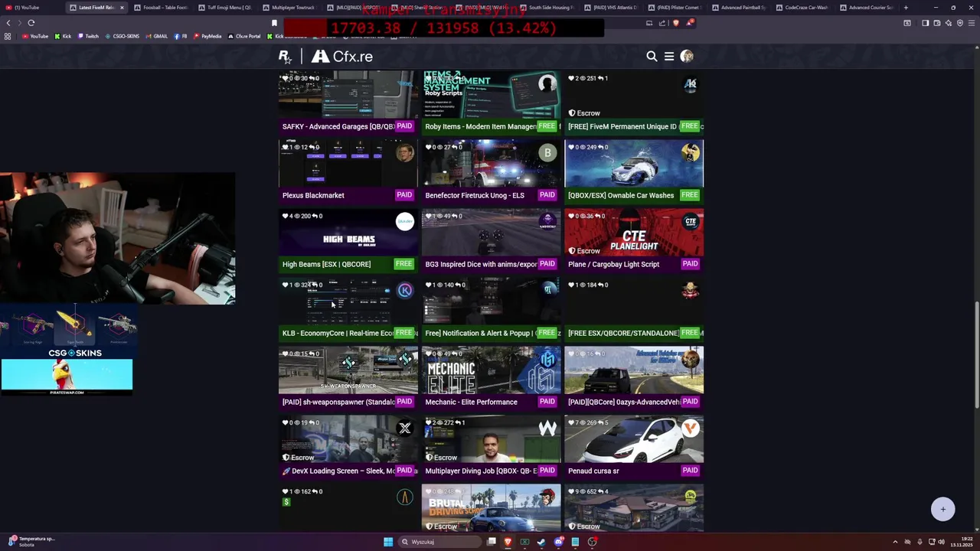
Task: Open the Cfx.re Portal bookmark
Action: click(x=244, y=36)
